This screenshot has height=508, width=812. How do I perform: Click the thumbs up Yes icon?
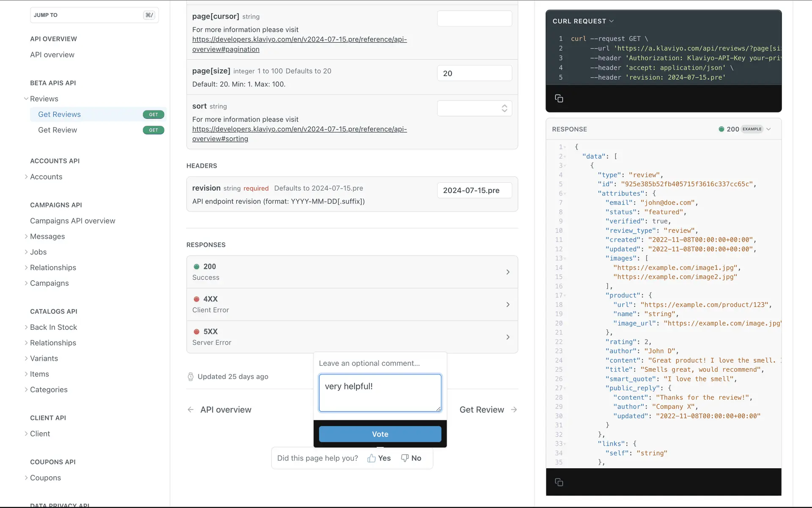[371, 458]
